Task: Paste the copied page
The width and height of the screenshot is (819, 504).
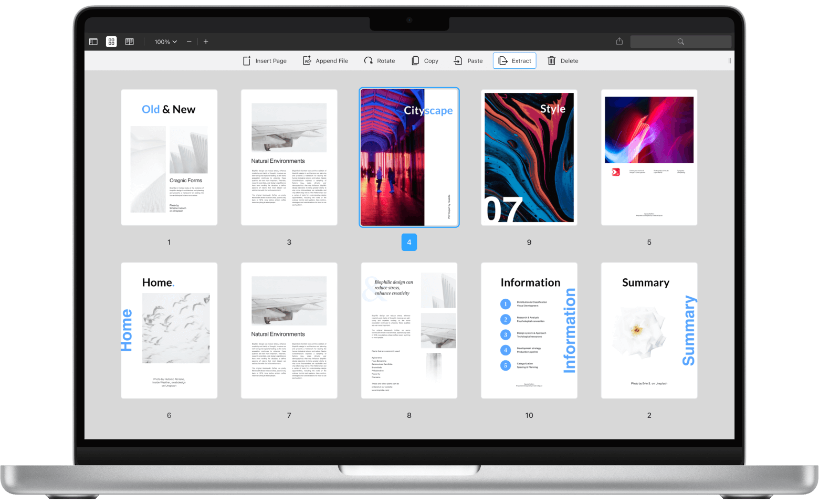Action: 468,61
